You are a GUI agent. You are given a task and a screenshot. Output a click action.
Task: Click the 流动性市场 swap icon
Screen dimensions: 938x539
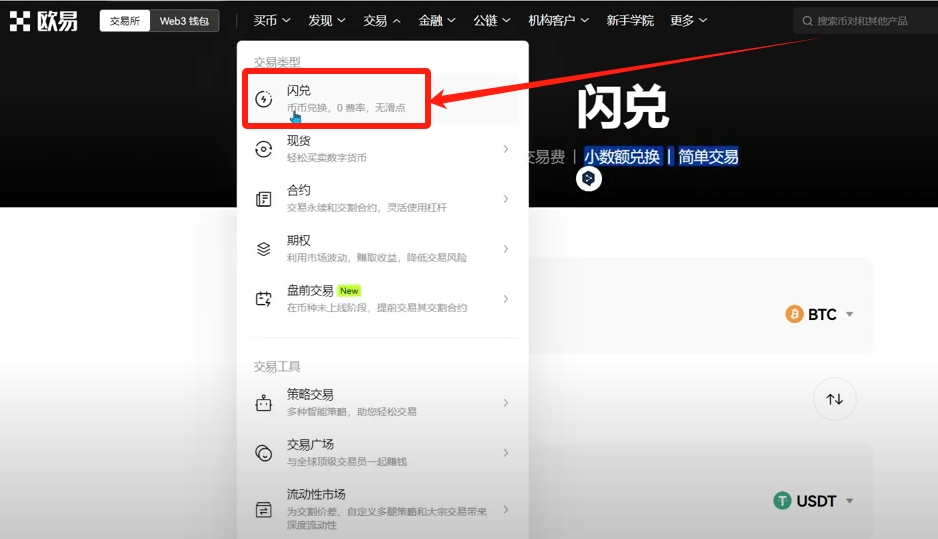(264, 510)
